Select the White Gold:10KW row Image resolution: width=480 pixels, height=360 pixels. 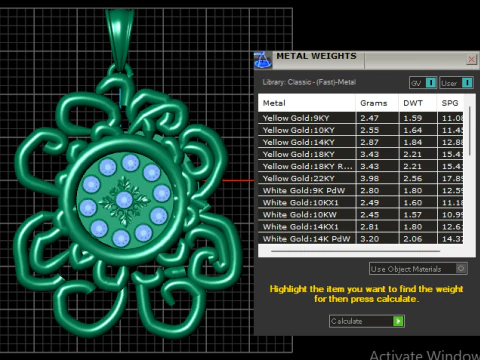click(x=361, y=214)
